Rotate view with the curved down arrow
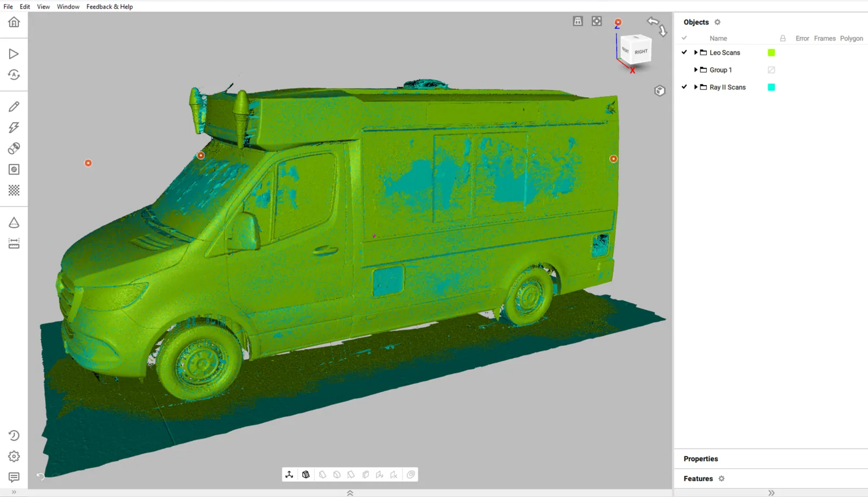The image size is (868, 497). (663, 31)
